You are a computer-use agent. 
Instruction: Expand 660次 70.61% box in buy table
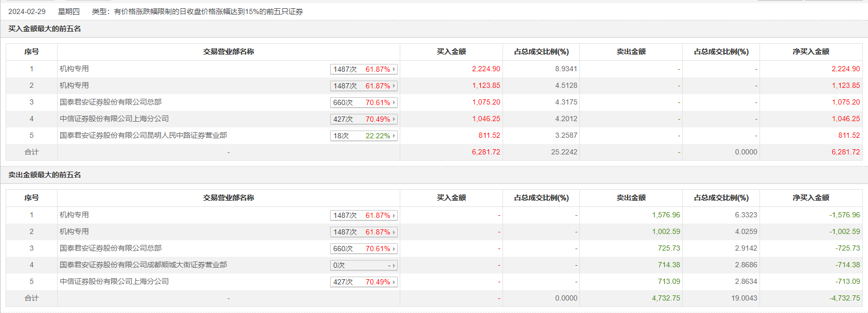tap(363, 103)
